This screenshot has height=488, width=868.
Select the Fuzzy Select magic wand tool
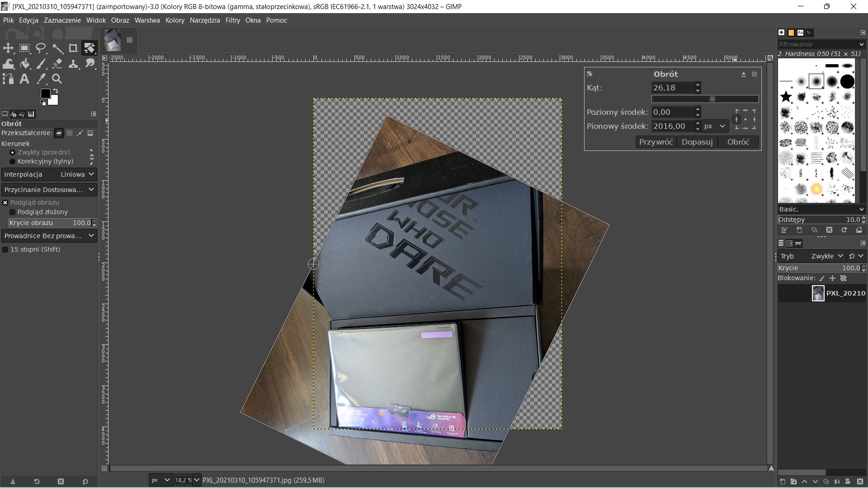(57, 48)
